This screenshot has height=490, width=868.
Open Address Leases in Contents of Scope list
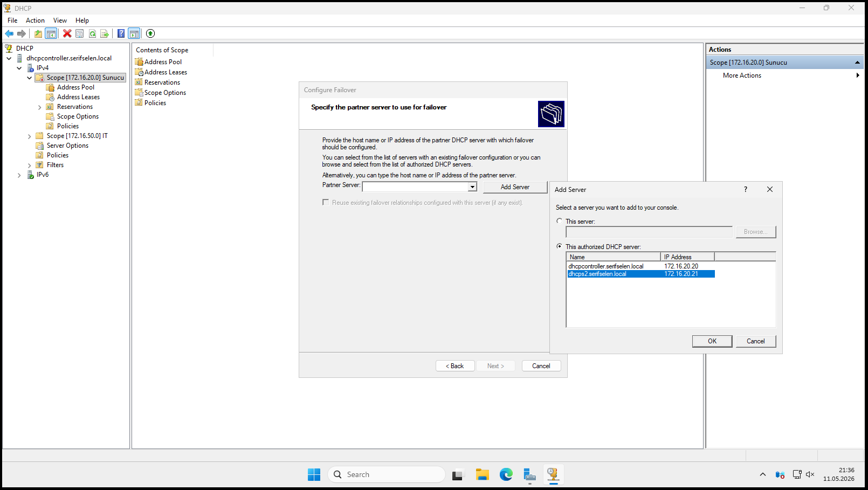(166, 72)
